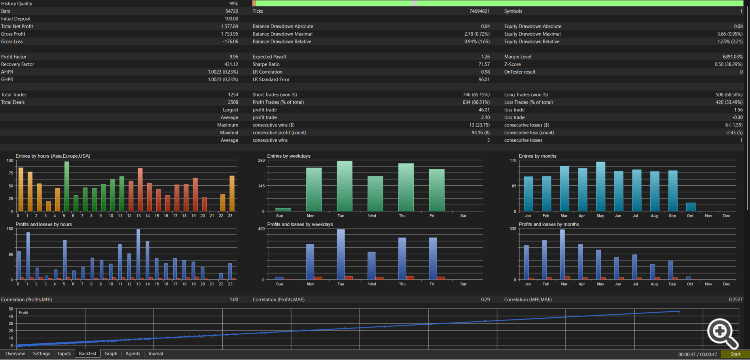
Task: Click the Margin Level label
Action: [518, 57]
